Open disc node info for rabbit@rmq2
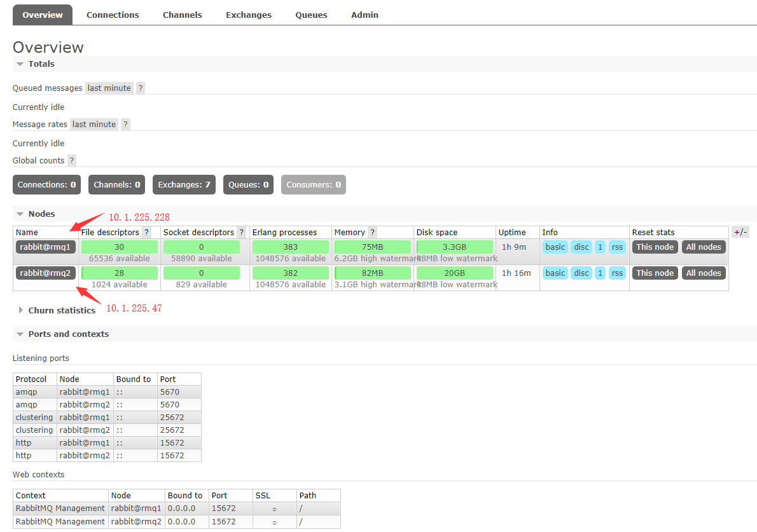Image resolution: width=757 pixels, height=532 pixels. point(581,273)
